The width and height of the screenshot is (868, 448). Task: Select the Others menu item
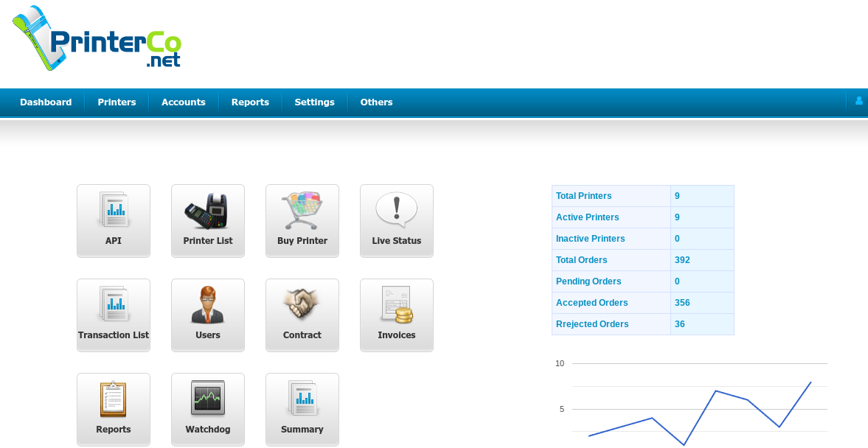point(376,102)
